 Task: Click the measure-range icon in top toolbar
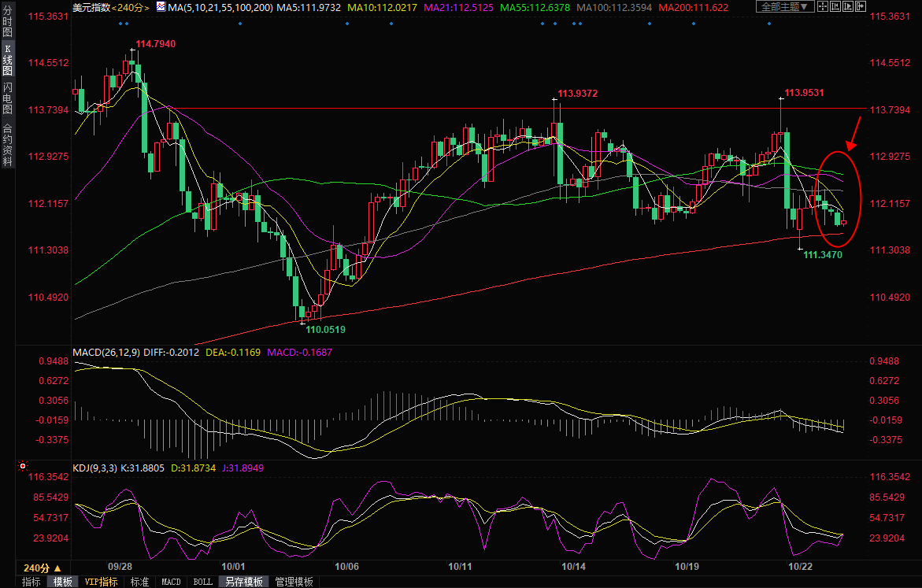click(x=835, y=7)
